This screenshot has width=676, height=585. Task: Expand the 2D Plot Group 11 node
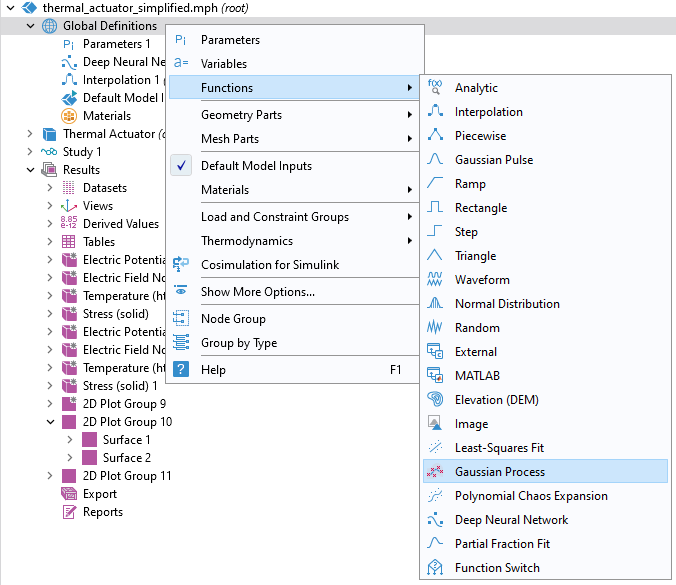[50, 476]
